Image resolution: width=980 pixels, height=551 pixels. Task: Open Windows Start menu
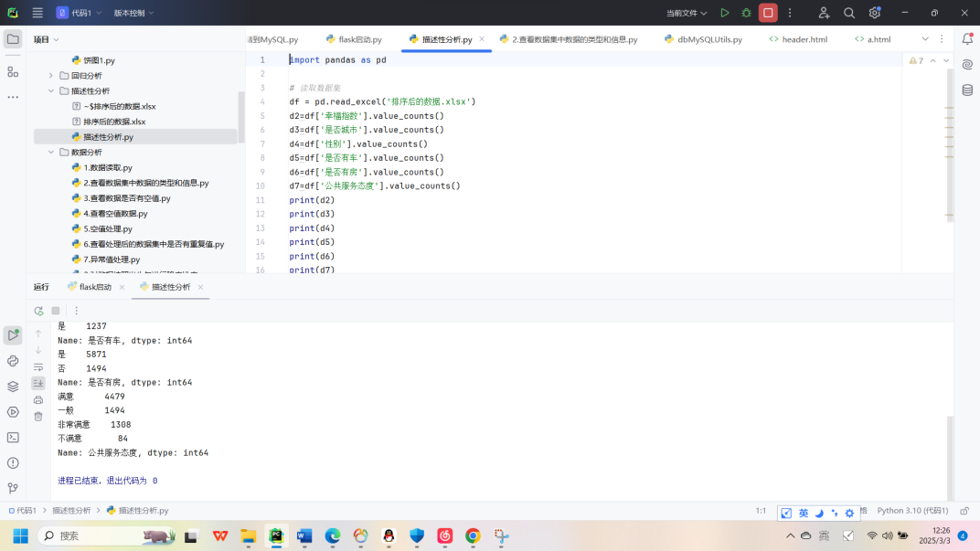click(x=21, y=536)
